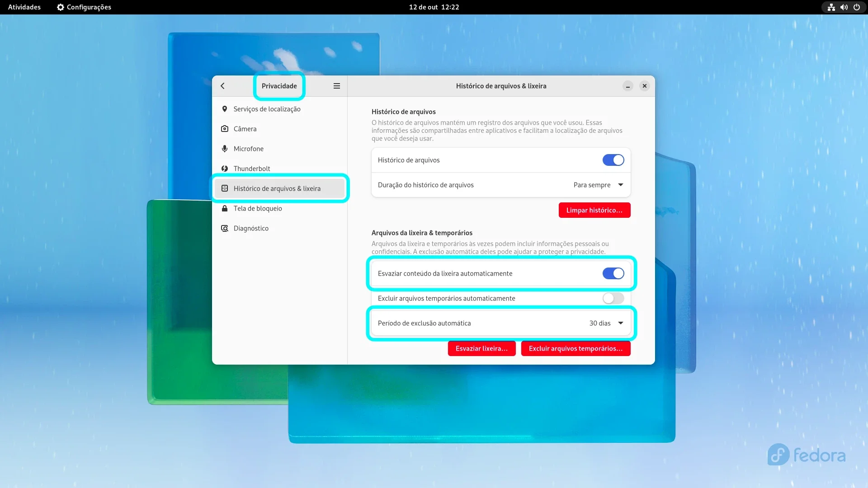Click the location pin icon for Serviços de localização
Viewport: 868px width, 488px height.
click(x=225, y=109)
